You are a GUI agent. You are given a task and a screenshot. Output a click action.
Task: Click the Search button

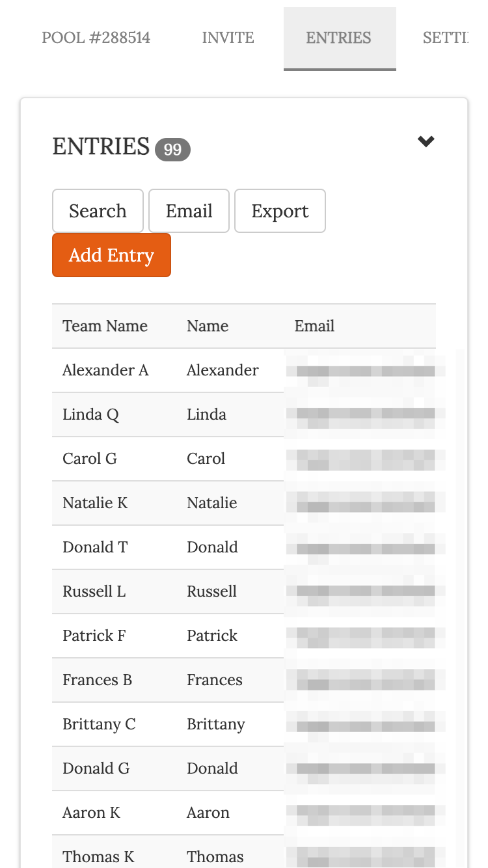pos(98,211)
